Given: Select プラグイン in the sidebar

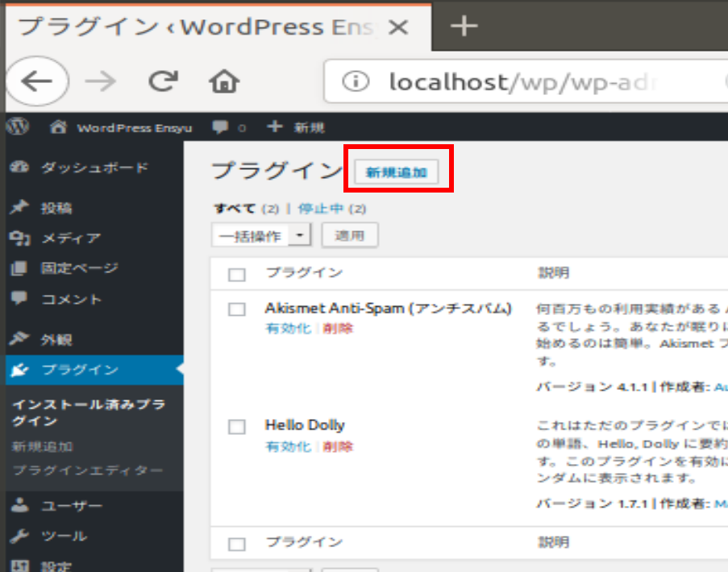Looking at the screenshot, I should click(94, 370).
